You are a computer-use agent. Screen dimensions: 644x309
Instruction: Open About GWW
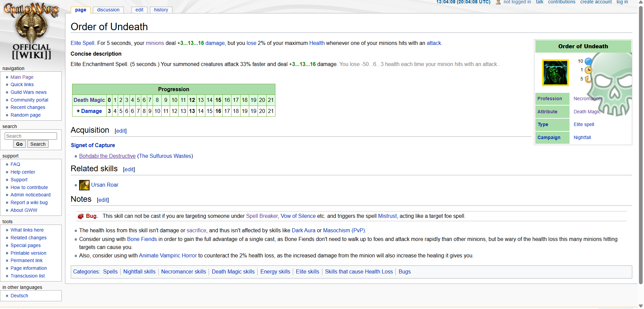tap(24, 210)
